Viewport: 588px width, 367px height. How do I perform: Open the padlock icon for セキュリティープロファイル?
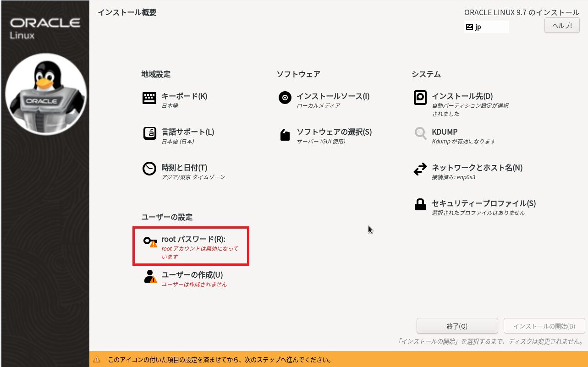coord(420,205)
